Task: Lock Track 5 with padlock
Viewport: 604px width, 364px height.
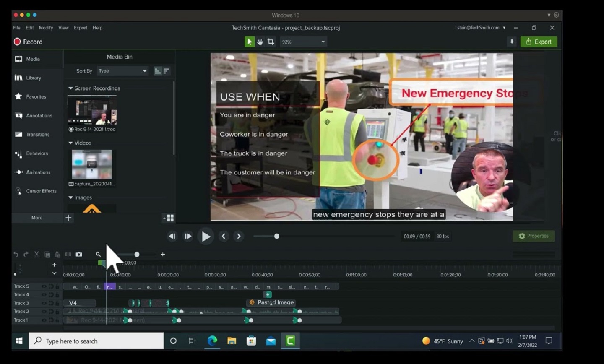Action: pyautogui.click(x=57, y=286)
